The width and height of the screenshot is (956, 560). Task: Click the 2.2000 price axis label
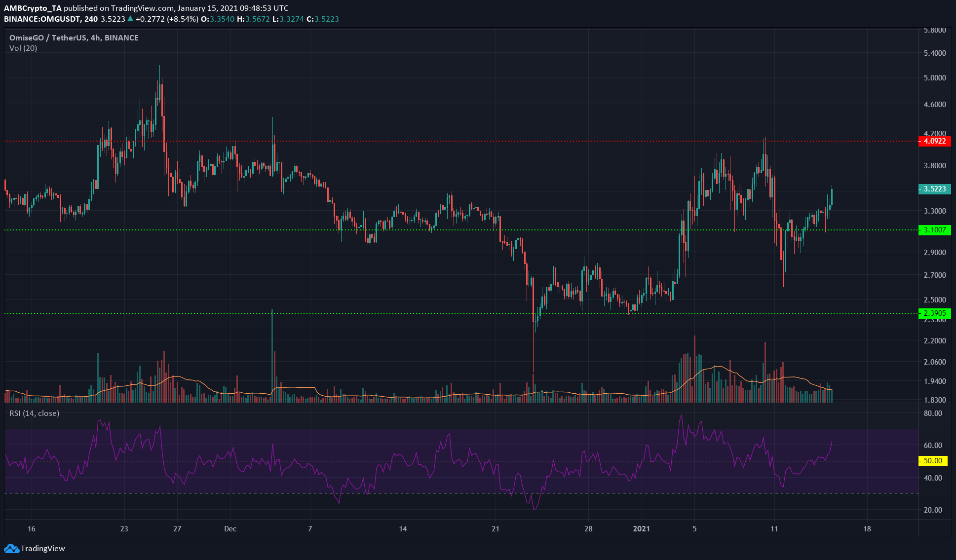pyautogui.click(x=935, y=341)
